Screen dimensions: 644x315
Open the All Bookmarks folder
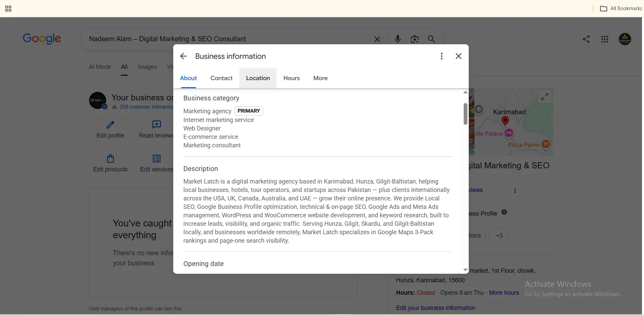point(621,8)
